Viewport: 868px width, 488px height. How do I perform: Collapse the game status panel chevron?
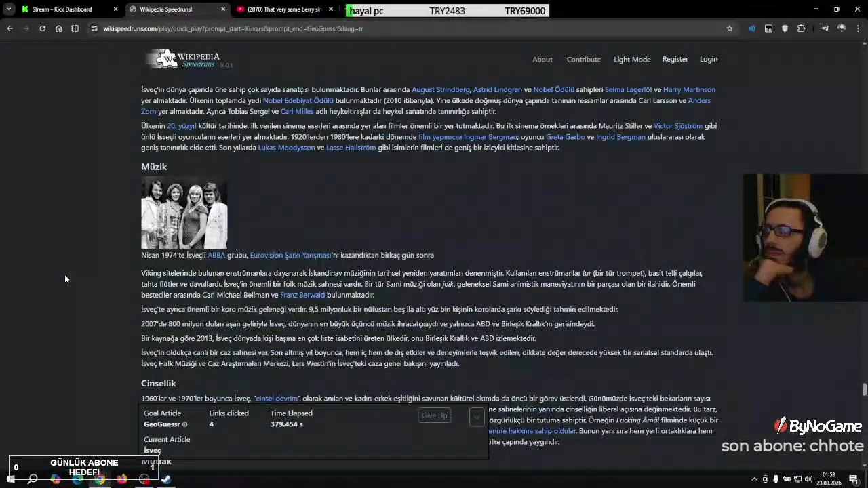pyautogui.click(x=477, y=416)
